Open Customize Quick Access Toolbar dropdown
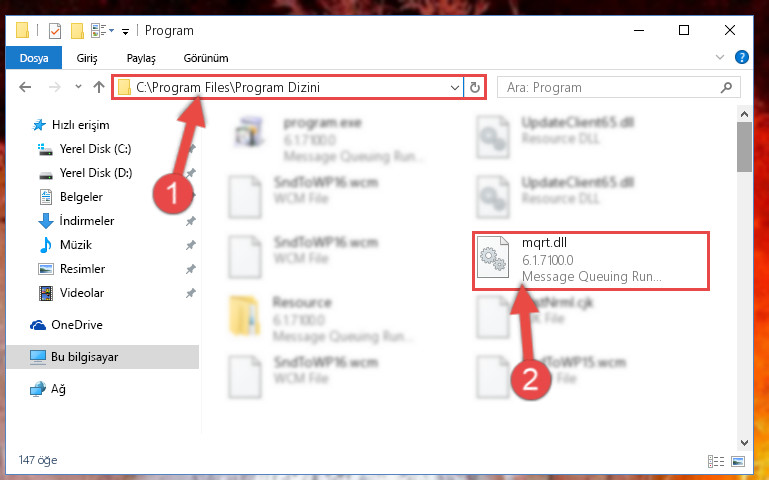The width and height of the screenshot is (769, 480). [126, 31]
